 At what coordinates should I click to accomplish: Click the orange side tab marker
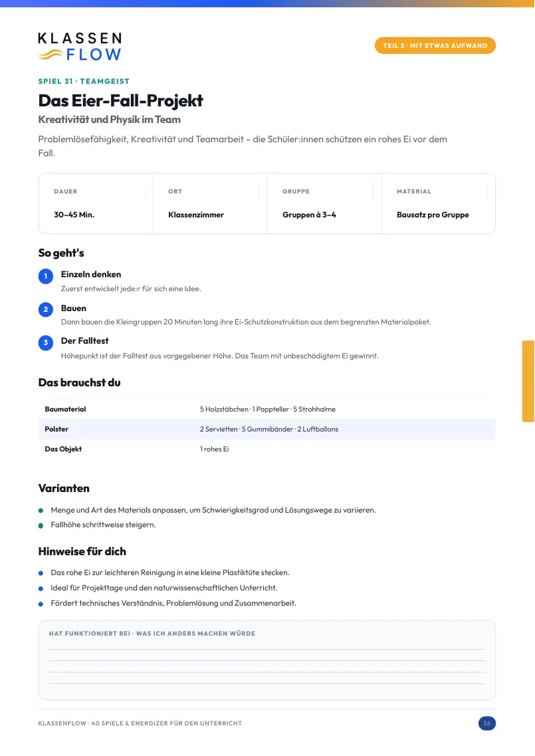pos(528,382)
